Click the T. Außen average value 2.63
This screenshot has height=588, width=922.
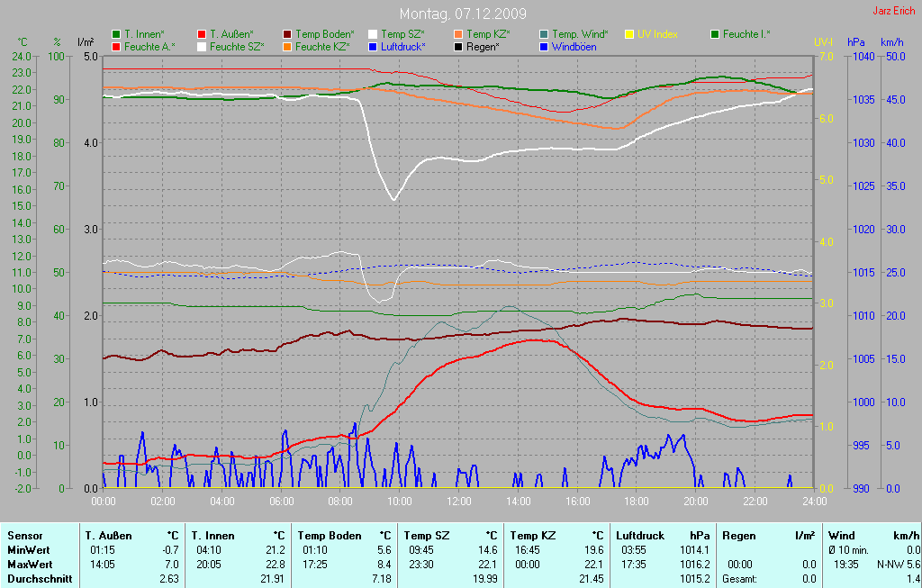pos(169,579)
